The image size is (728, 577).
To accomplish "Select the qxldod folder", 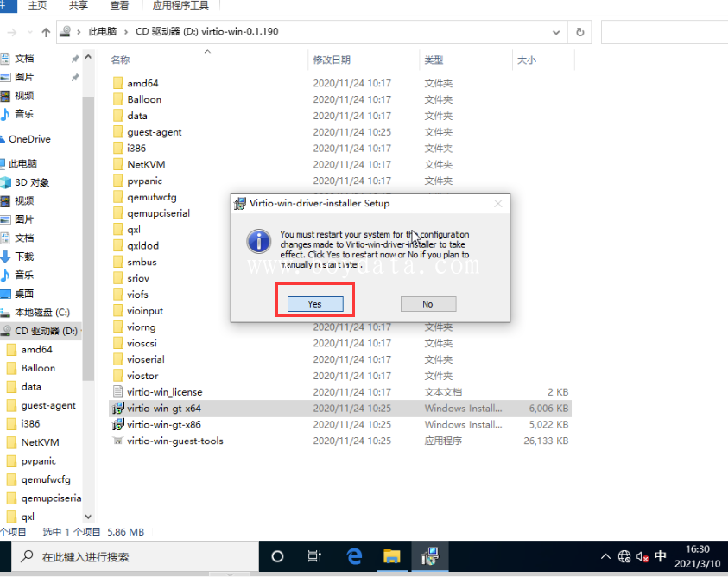I will [143, 246].
